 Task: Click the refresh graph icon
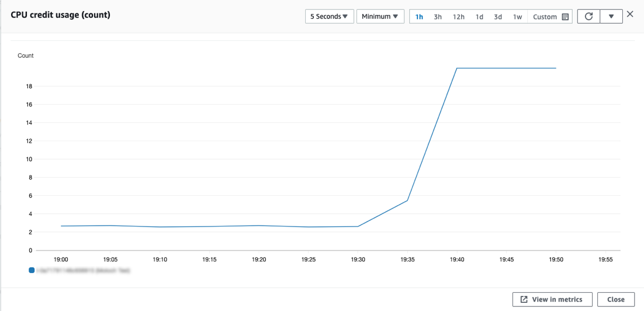tap(588, 16)
